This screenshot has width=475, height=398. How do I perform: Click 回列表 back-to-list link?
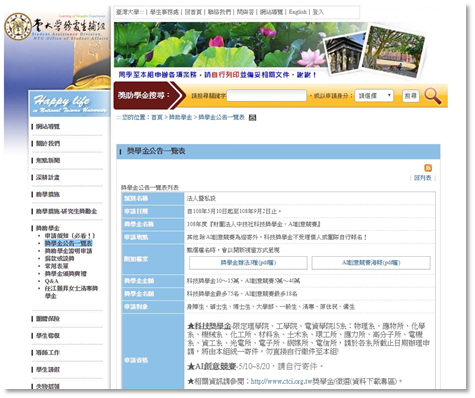point(422,178)
